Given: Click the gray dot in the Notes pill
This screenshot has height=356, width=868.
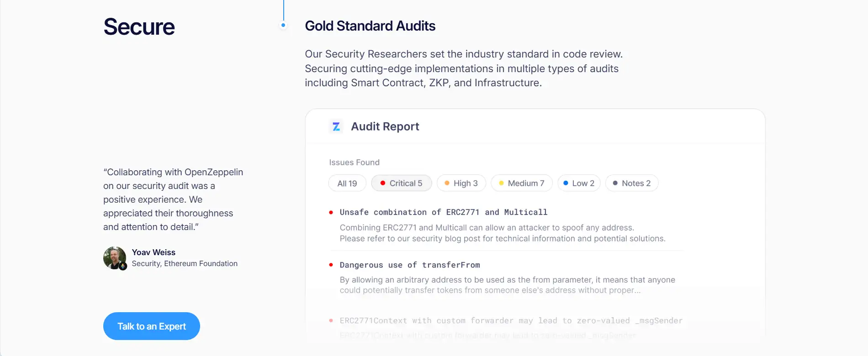Looking at the screenshot, I should click(615, 183).
